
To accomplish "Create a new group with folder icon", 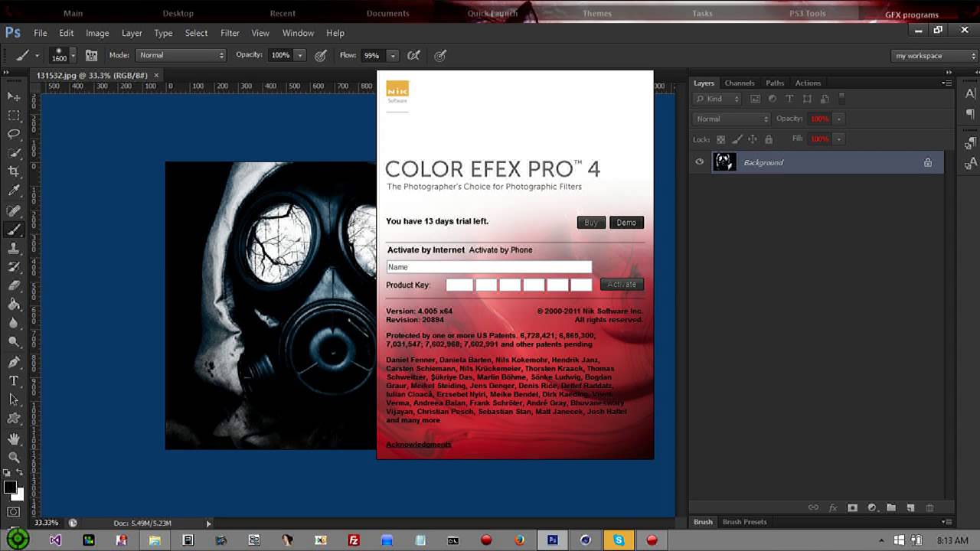I will [891, 507].
